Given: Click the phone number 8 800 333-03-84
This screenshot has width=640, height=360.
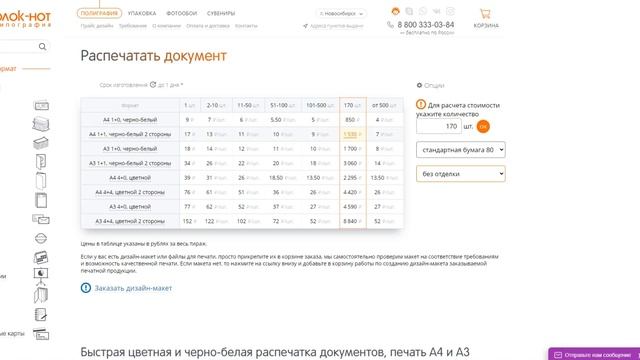Looking at the screenshot, I should pos(426,25).
